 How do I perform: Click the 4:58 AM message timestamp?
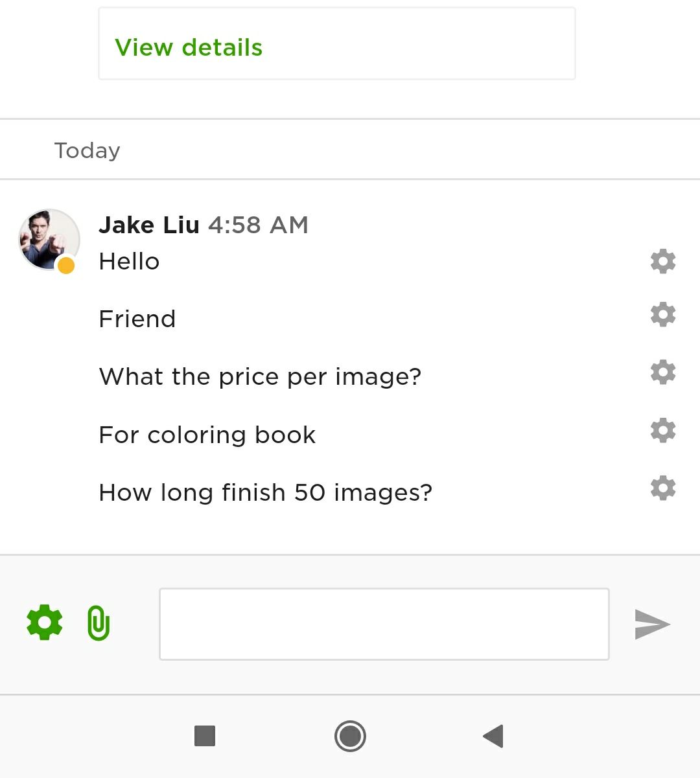[258, 225]
